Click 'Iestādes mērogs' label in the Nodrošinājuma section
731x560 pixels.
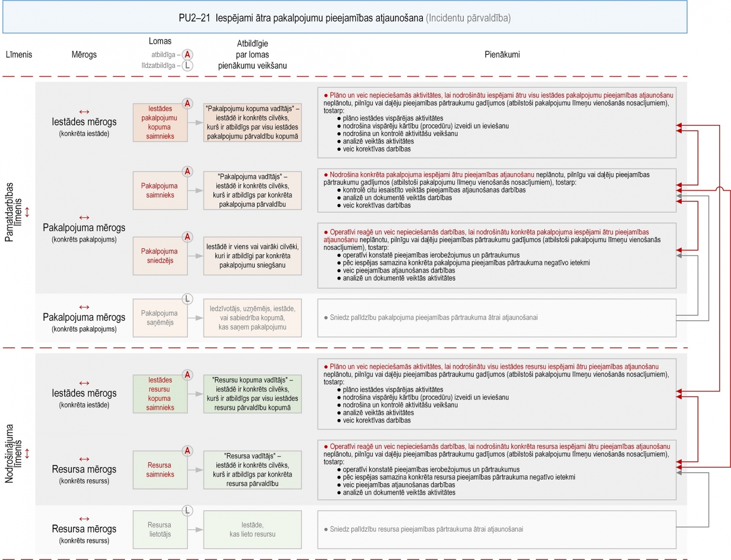84,394
